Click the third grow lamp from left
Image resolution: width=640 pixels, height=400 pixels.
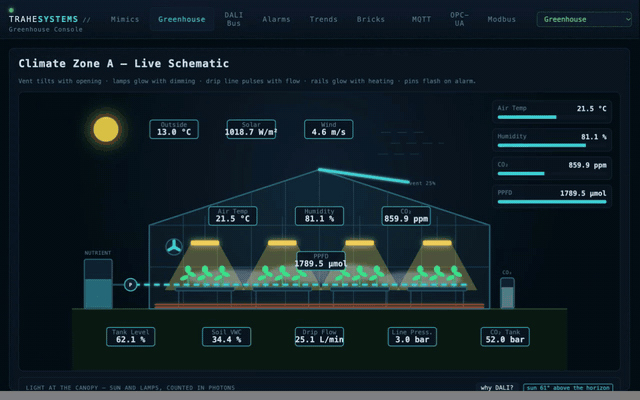[x=360, y=243]
